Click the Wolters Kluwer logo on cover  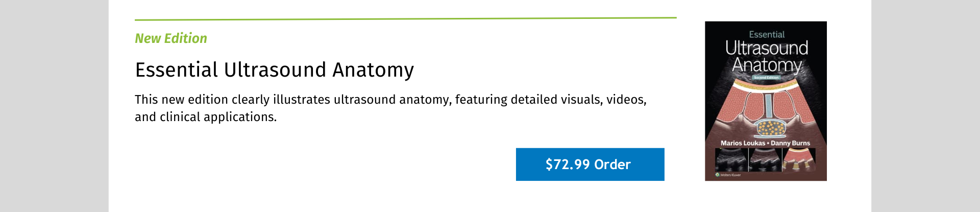click(x=728, y=175)
